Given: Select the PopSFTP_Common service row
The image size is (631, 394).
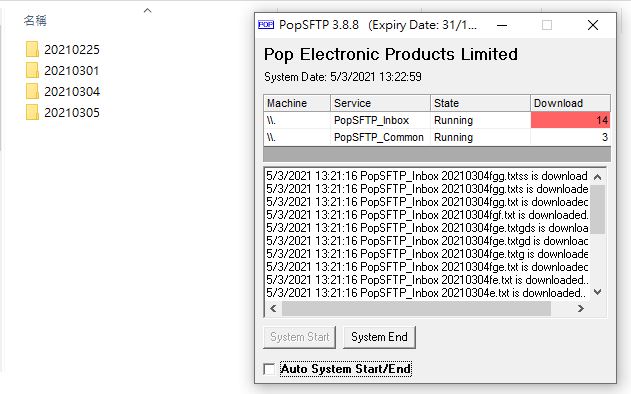Looking at the screenshot, I should [437, 137].
